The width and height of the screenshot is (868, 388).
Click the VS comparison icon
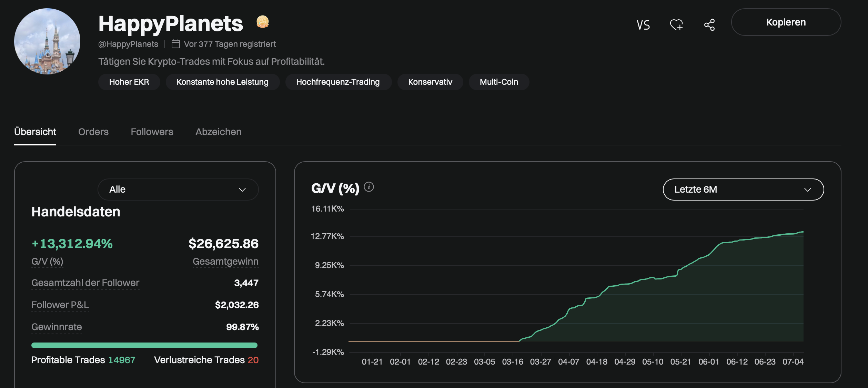[x=642, y=25]
